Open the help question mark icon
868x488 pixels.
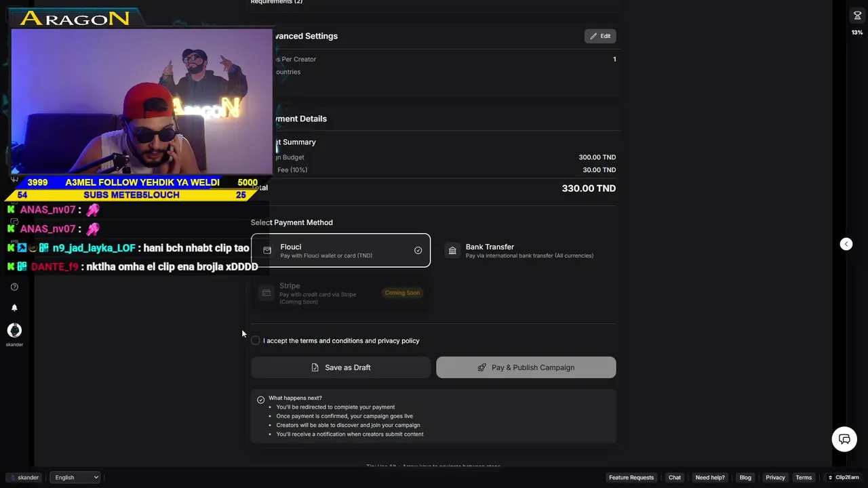[x=14, y=287]
